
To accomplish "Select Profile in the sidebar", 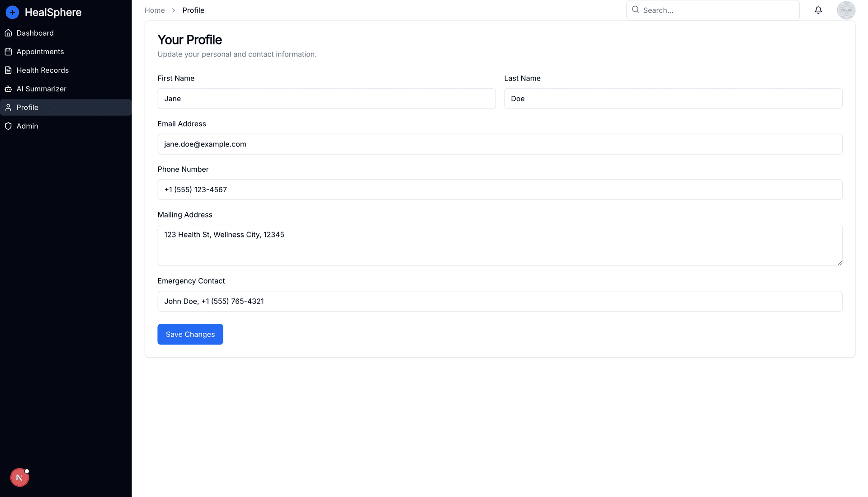I will tap(28, 108).
